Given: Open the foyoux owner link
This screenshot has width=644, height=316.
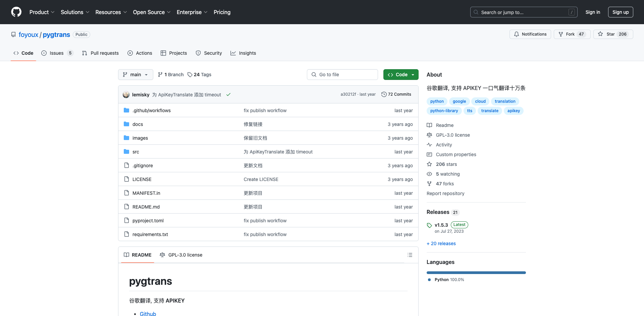Looking at the screenshot, I should [29, 35].
